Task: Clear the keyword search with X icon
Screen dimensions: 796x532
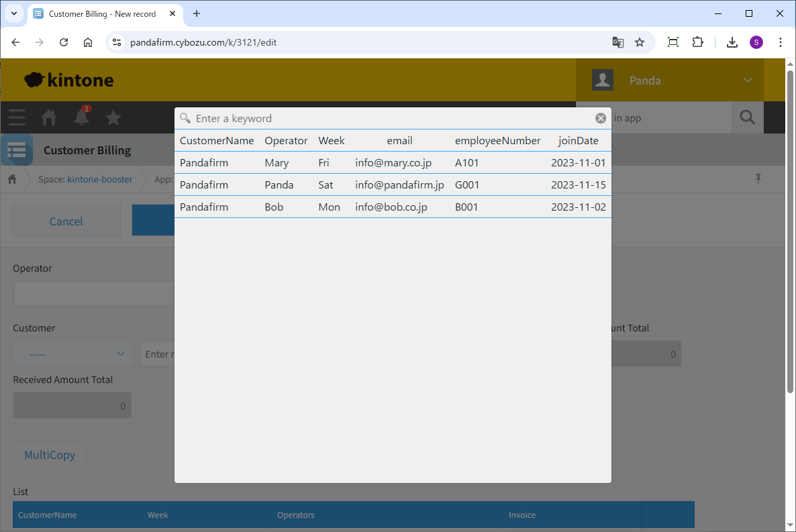Action: point(601,118)
